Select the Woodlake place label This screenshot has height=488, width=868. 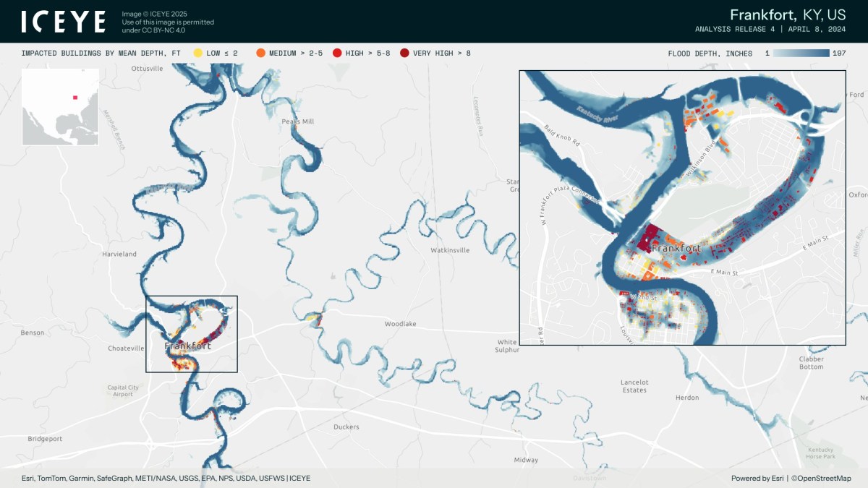[400, 324]
